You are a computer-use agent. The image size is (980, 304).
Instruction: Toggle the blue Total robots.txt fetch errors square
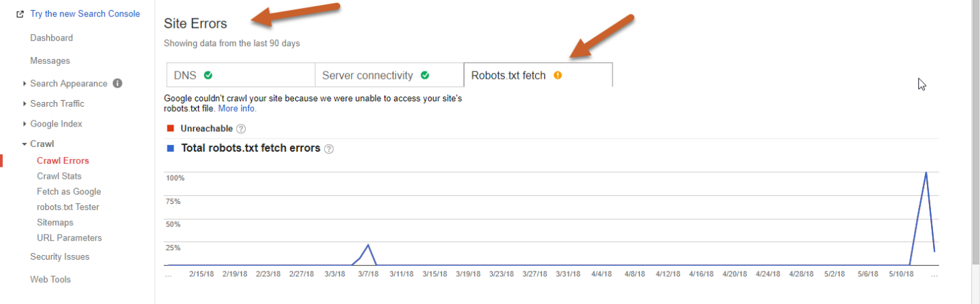click(170, 148)
